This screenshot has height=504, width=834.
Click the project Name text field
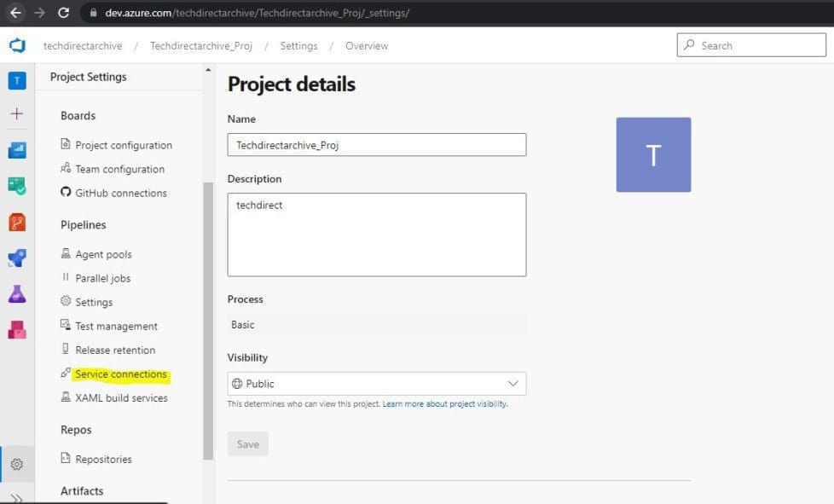[376, 145]
